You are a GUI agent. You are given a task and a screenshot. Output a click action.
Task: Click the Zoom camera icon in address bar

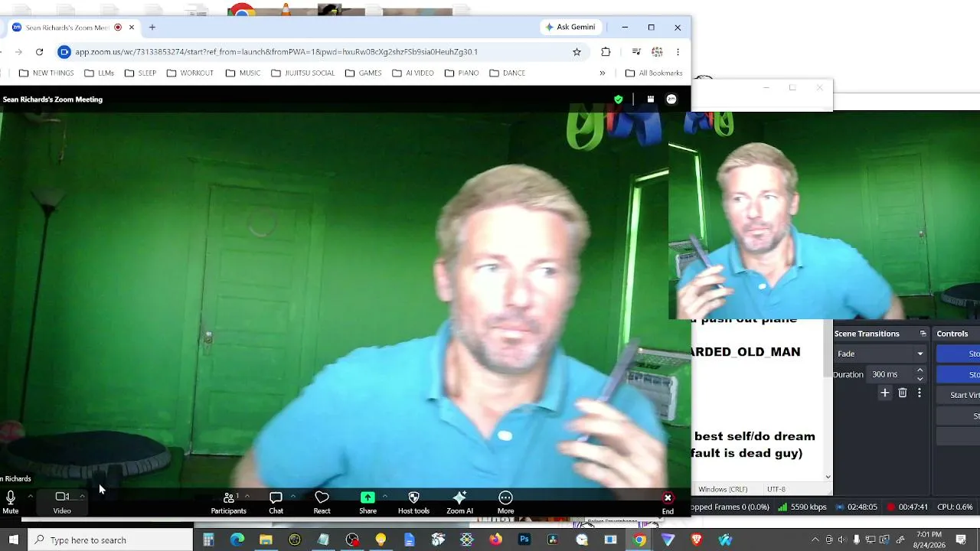(64, 52)
